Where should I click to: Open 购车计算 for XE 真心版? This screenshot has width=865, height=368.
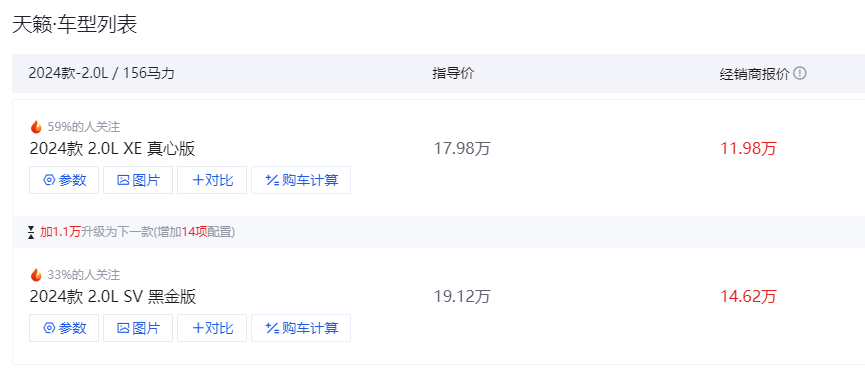pyautogui.click(x=301, y=180)
